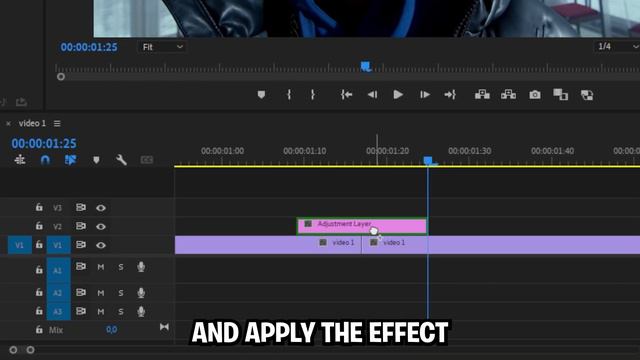Mute audio track A1

pyautogui.click(x=101, y=267)
